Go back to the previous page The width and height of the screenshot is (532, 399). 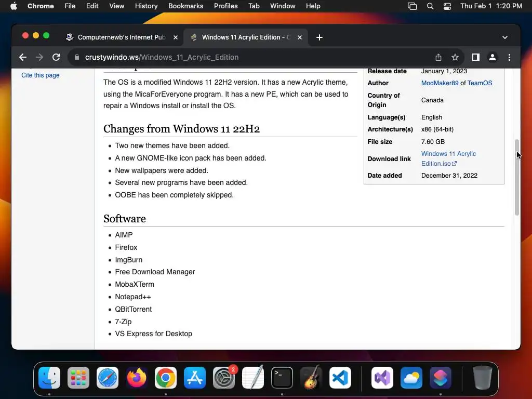(x=23, y=57)
